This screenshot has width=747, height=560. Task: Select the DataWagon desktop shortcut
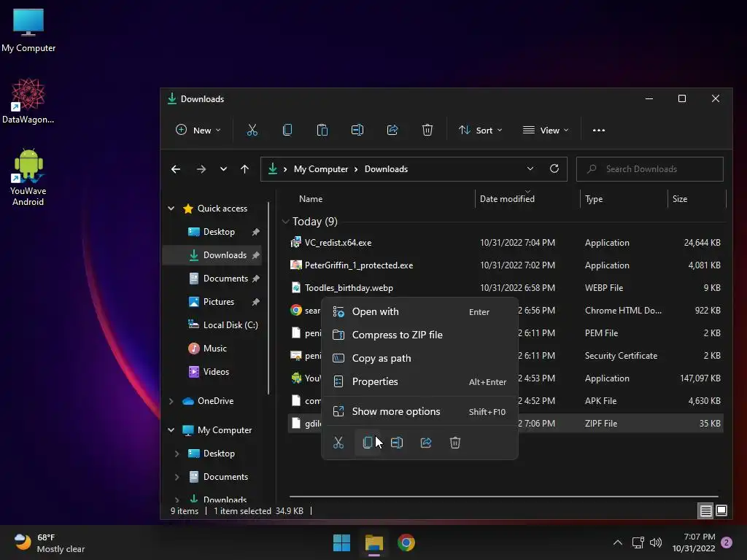pyautogui.click(x=28, y=101)
